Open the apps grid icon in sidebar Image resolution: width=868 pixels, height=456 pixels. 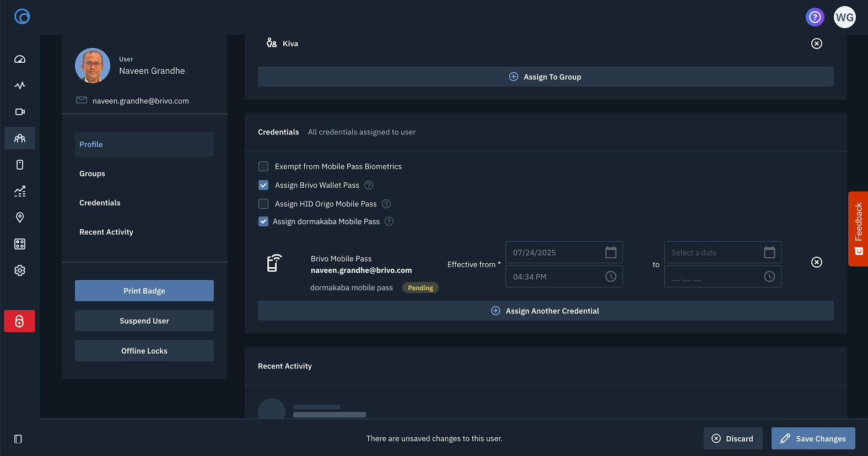(x=20, y=244)
